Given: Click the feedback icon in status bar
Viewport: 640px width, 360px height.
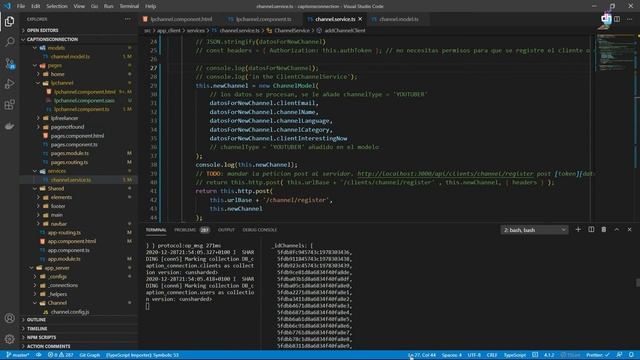Looking at the screenshot, I should point(619,355).
